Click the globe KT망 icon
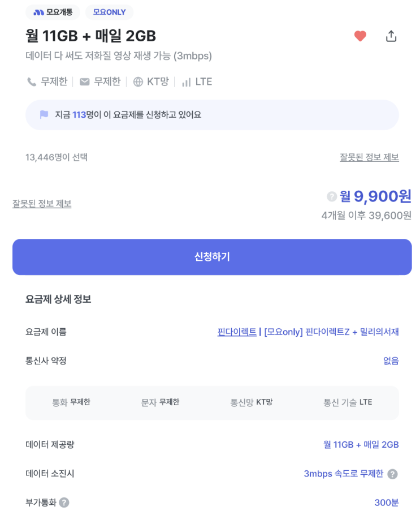This screenshot has height=511, width=420. point(138,82)
